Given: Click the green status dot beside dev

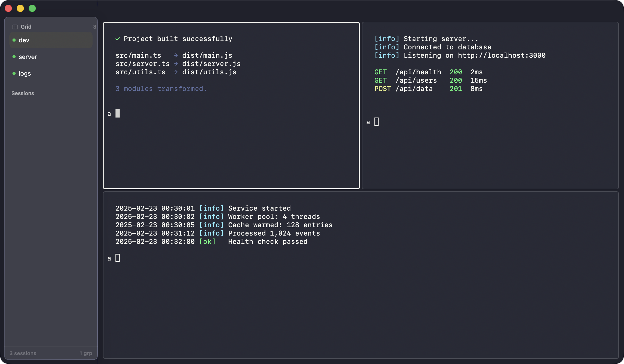Looking at the screenshot, I should [14, 40].
